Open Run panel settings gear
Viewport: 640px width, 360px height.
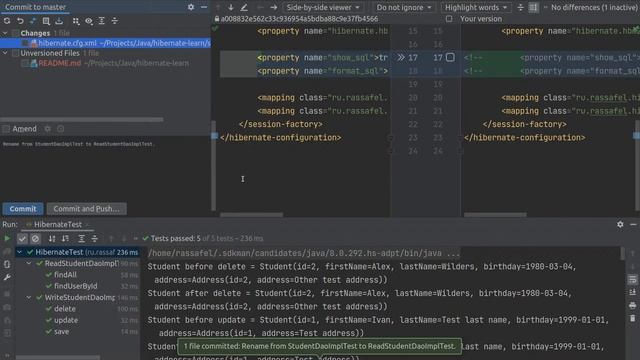pos(620,224)
